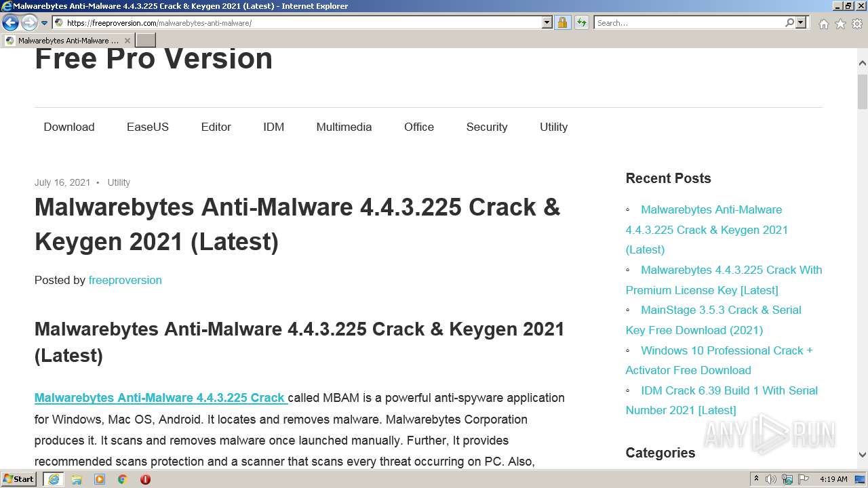
Task: Open the Office menu item
Action: [419, 127]
